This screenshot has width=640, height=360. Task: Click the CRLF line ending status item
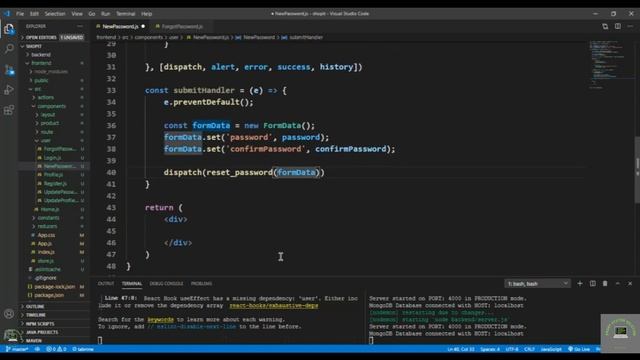pos(529,349)
